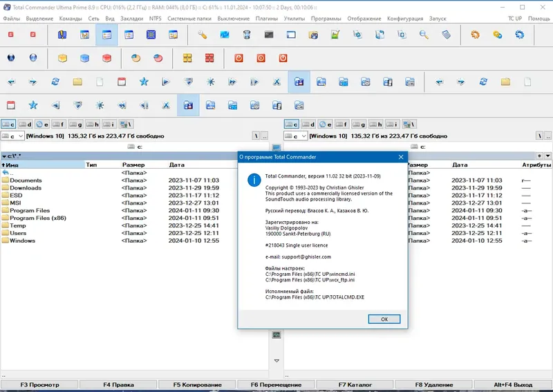Select drive f in right drive bar

pyautogui.click(x=341, y=124)
